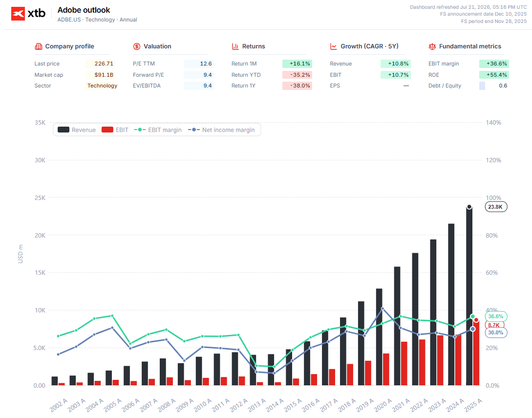Screen dimensions: 532x418
Task: Click the 2025 A revenue bar
Action: tap(469, 296)
